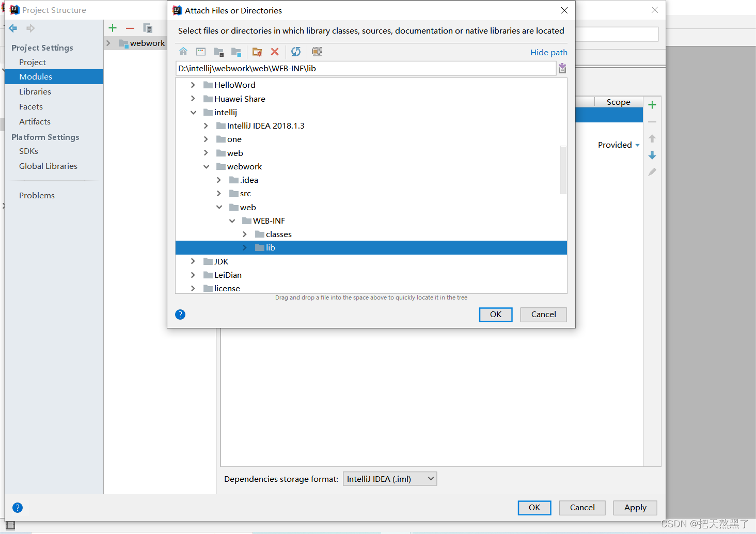
Task: Open recent path history icon beside path field
Action: tap(562, 68)
